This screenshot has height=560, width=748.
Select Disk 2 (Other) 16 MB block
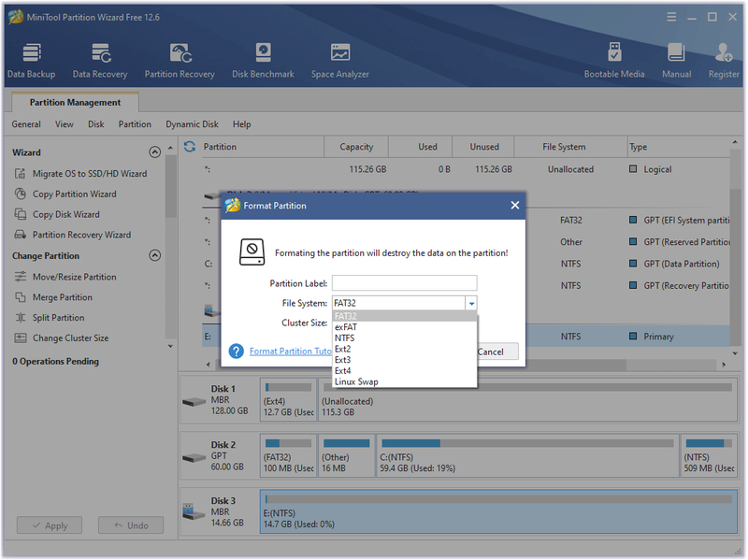[x=346, y=455]
